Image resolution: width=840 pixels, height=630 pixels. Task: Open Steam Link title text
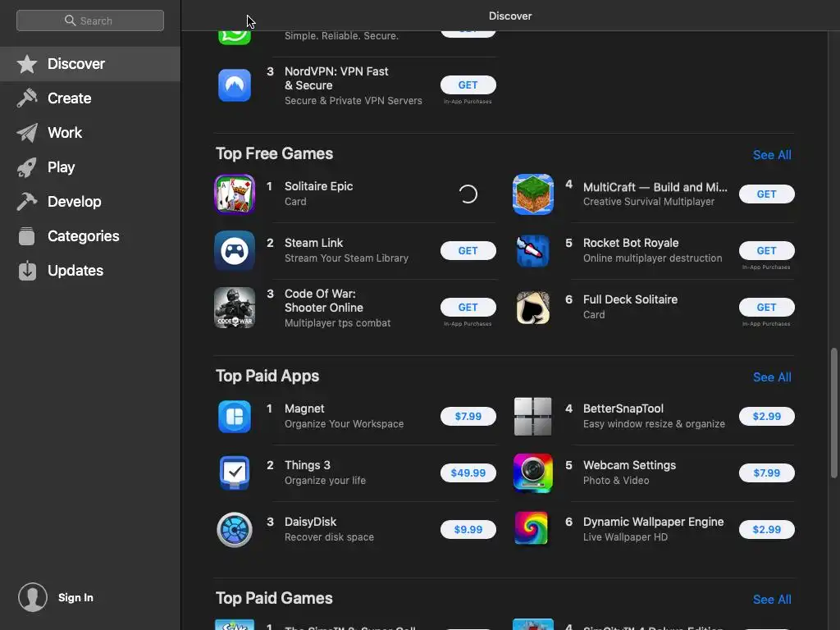click(x=314, y=243)
